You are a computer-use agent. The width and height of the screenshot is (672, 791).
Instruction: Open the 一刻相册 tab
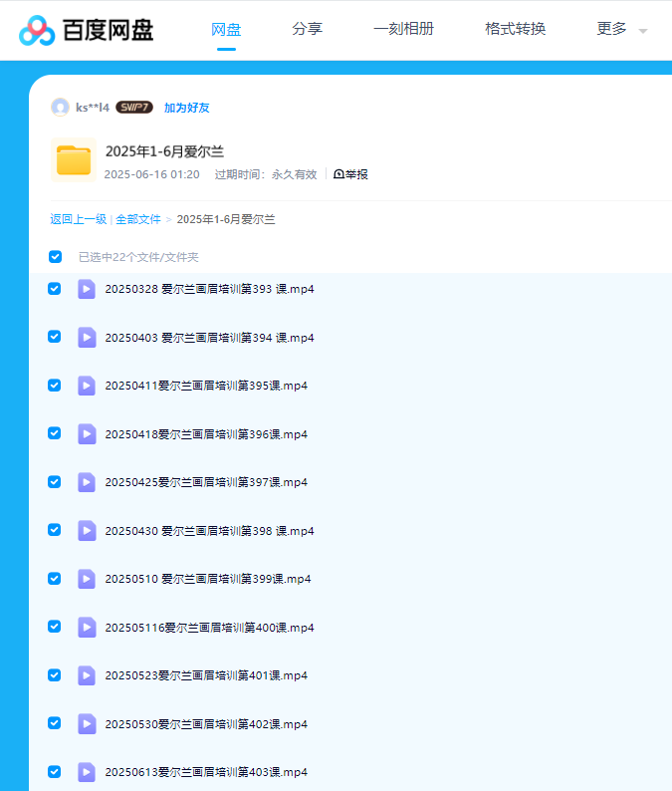403,29
